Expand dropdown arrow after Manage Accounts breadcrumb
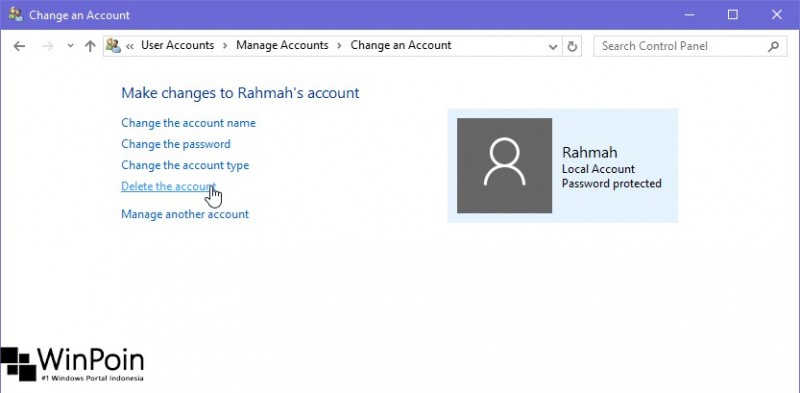800x393 pixels. point(339,46)
